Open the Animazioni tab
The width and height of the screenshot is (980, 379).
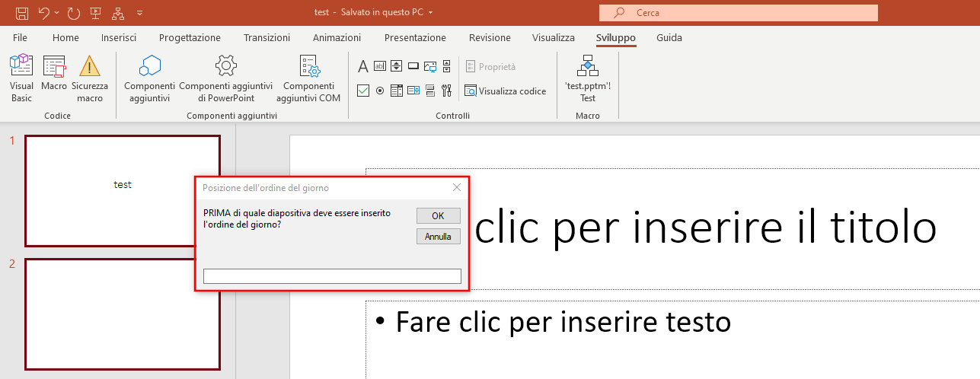point(337,37)
